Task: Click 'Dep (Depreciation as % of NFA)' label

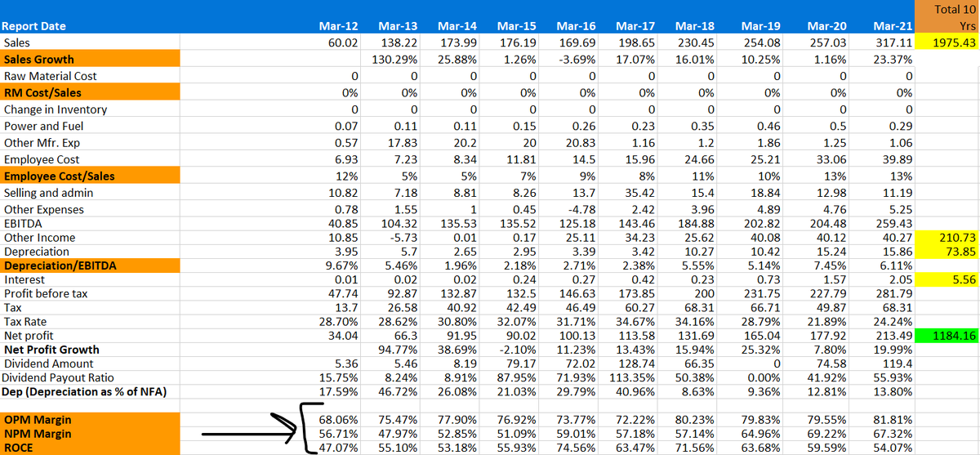Action: pyautogui.click(x=83, y=391)
